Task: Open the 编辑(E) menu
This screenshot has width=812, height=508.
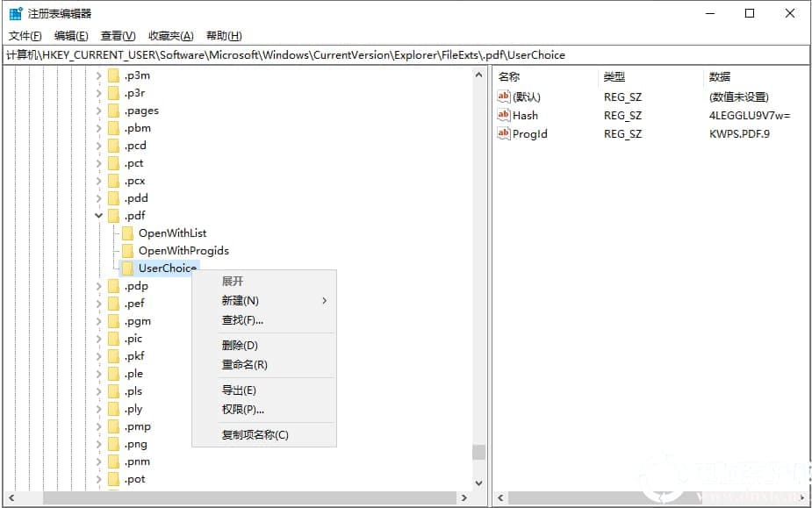Action: 69,35
